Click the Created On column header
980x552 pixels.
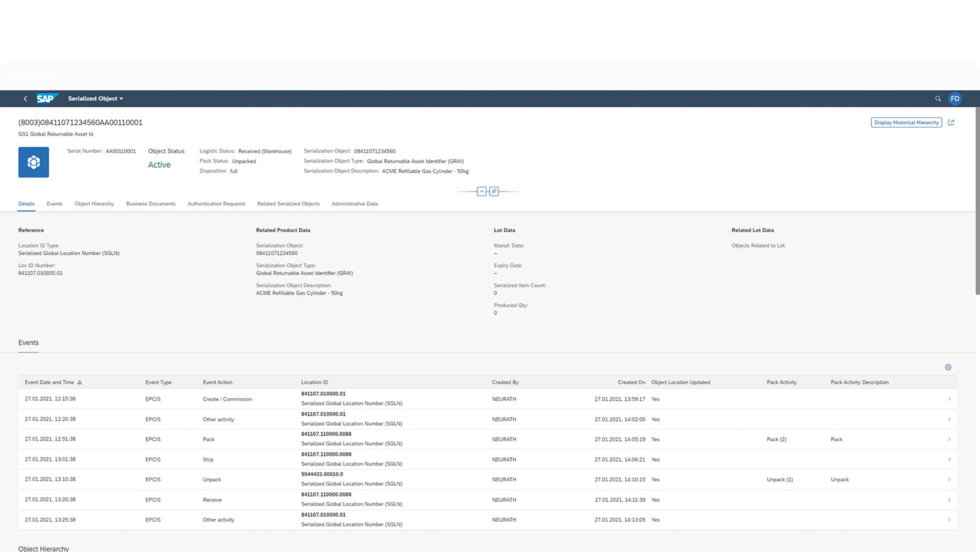click(x=631, y=382)
